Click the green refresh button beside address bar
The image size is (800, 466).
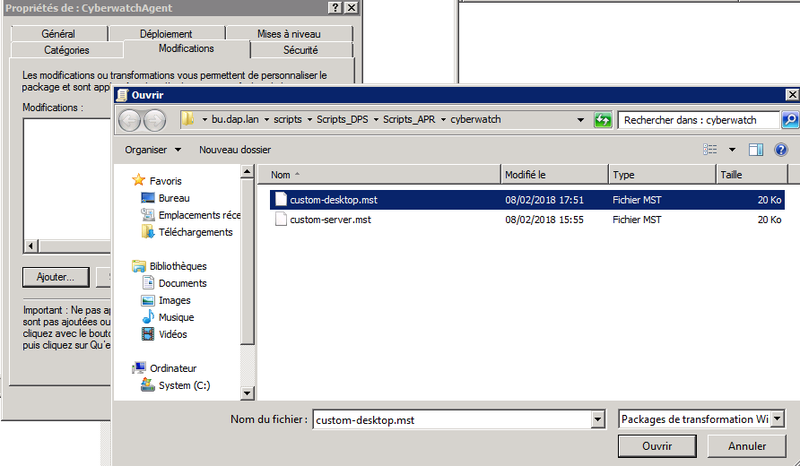tap(603, 120)
